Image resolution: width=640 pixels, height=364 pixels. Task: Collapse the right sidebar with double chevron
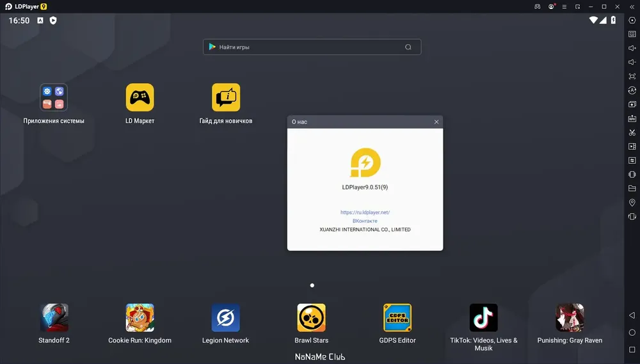tap(632, 6)
